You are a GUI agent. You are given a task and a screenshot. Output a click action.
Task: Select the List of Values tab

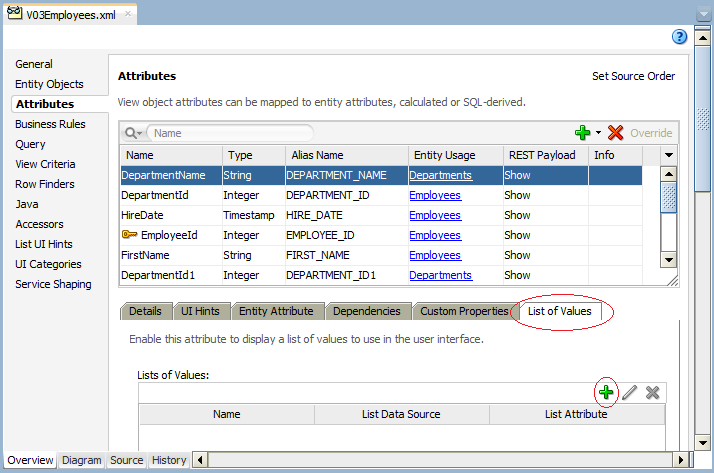[560, 311]
